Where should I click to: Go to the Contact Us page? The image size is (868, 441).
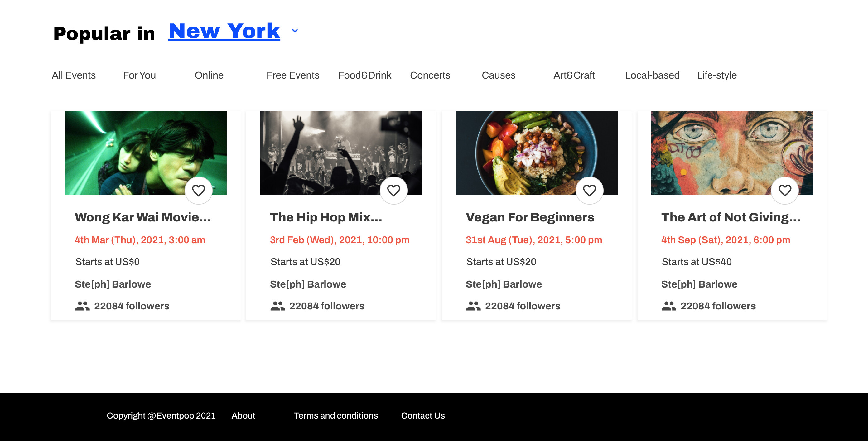422,415
